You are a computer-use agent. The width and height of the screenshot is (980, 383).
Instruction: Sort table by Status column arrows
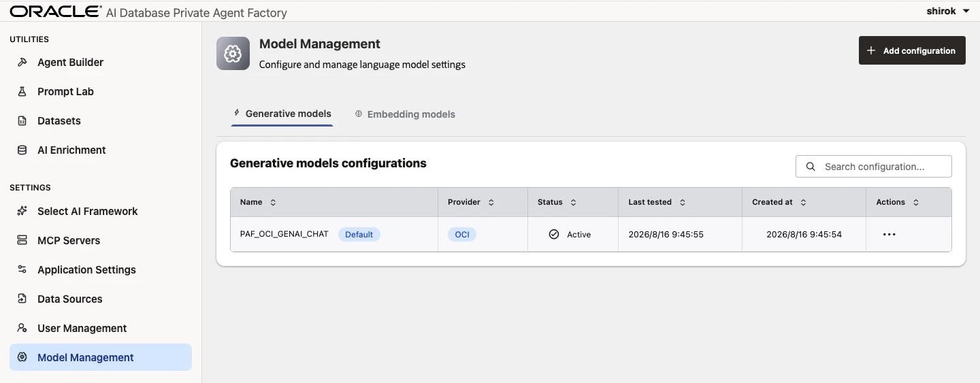click(573, 202)
